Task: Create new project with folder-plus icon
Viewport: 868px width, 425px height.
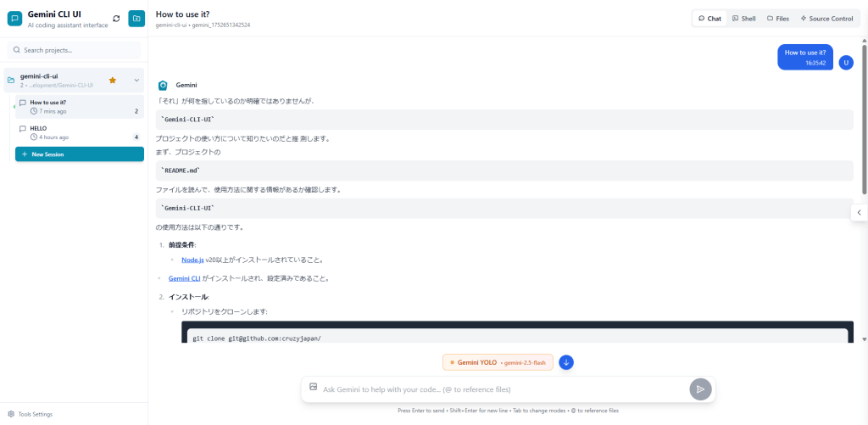Action: tap(136, 19)
